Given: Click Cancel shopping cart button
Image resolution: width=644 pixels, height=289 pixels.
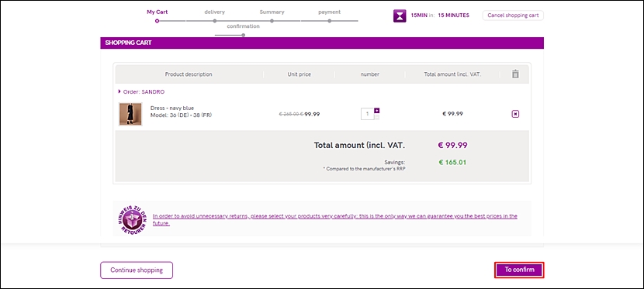Looking at the screenshot, I should tap(513, 15).
